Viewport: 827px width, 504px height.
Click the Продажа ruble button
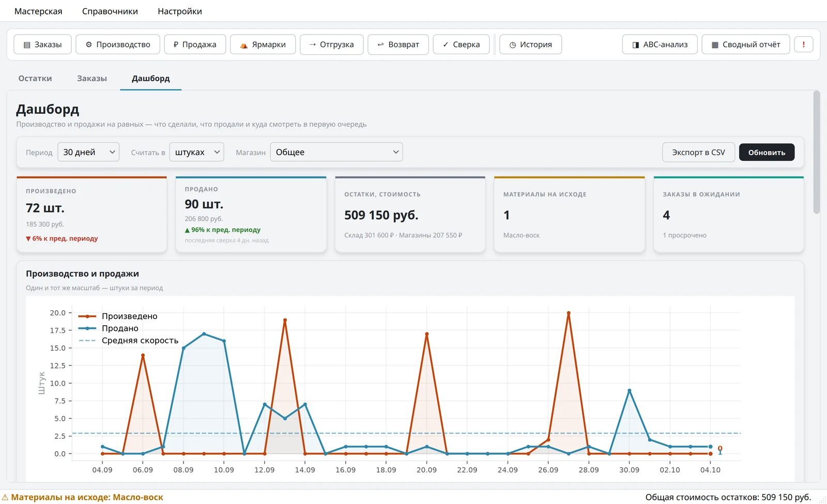(x=195, y=44)
